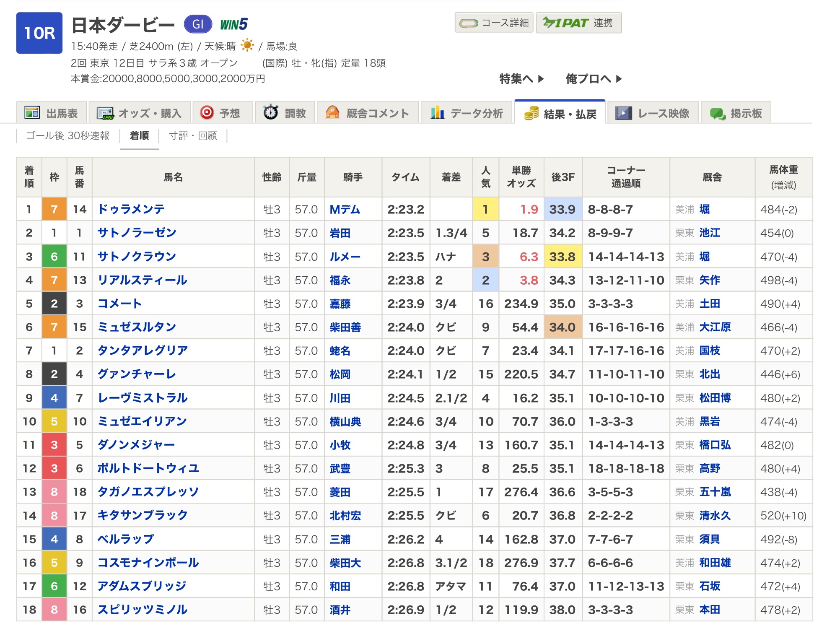Go to 特集へ link

[x=521, y=78]
